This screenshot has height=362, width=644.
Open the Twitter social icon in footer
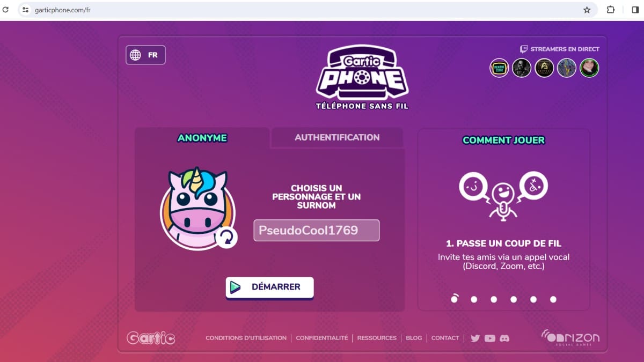pyautogui.click(x=475, y=338)
